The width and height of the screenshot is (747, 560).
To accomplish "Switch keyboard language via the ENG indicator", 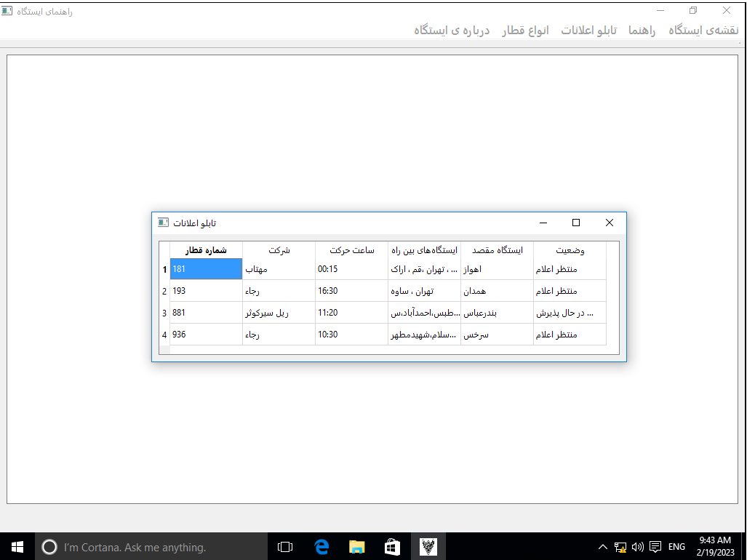I will point(676,546).
